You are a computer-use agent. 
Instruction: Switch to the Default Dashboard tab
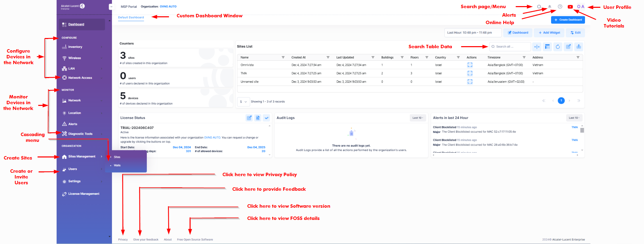click(x=131, y=17)
